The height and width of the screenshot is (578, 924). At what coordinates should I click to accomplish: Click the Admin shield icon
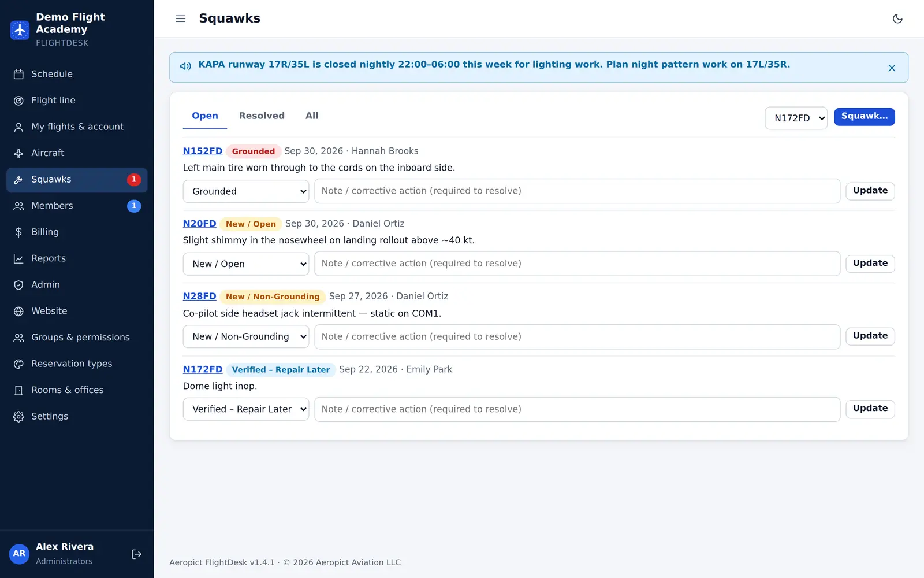tap(18, 285)
